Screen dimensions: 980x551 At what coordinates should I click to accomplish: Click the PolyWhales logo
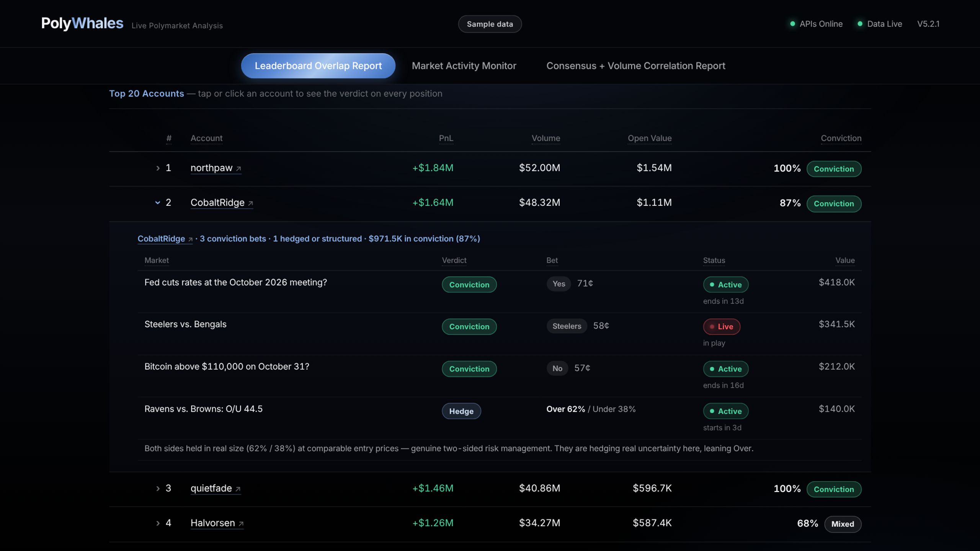[x=82, y=23]
